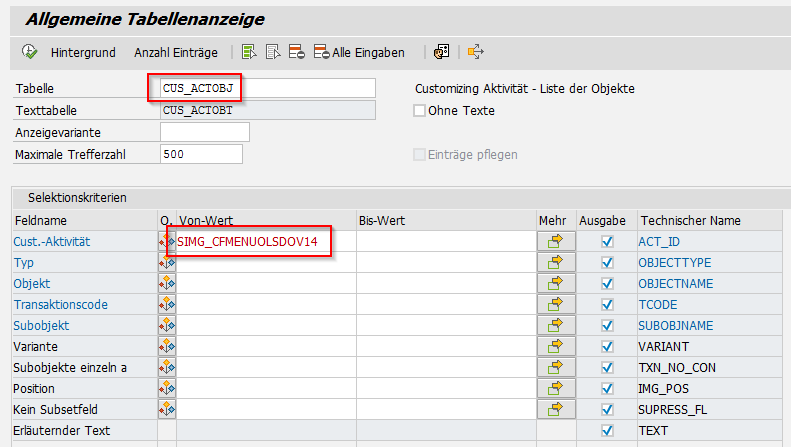791x447 pixels.
Task: Open selection option icon for Kein Subsetfeld row
Action: (x=167, y=410)
